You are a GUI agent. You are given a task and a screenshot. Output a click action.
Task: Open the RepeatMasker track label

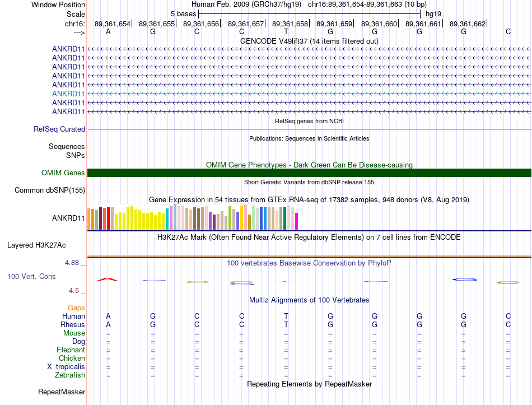(x=62, y=392)
